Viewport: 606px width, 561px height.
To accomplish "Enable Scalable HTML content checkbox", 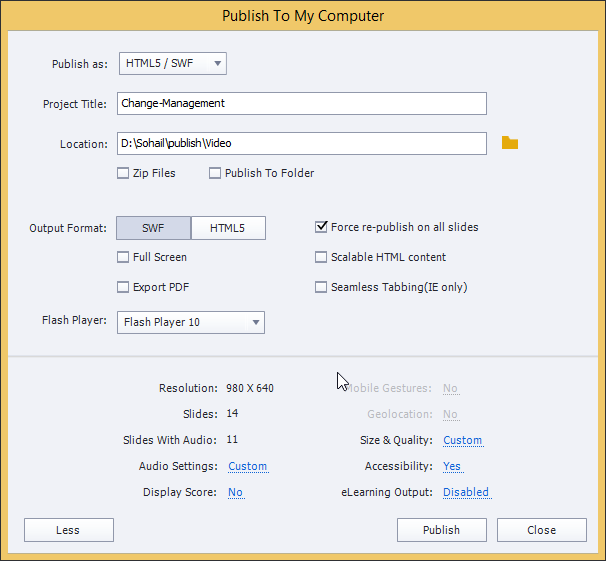I will click(x=321, y=257).
